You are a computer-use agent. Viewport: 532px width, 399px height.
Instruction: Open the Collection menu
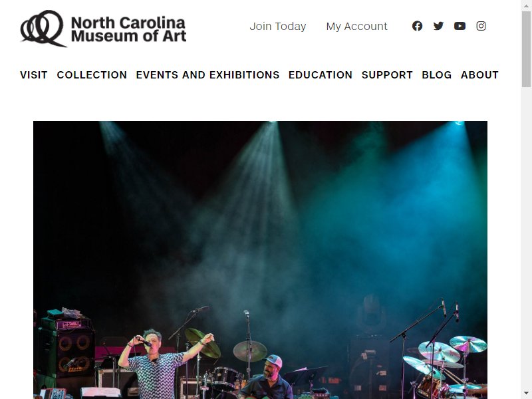(92, 75)
